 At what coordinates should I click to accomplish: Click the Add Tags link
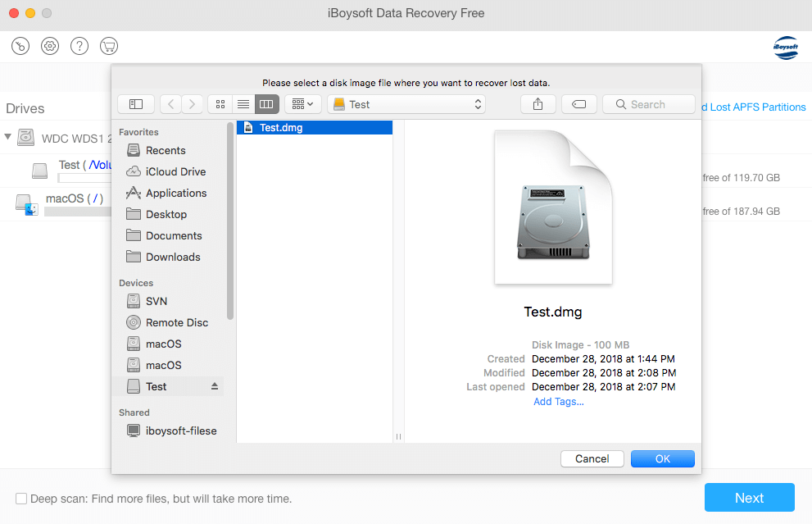pos(558,402)
